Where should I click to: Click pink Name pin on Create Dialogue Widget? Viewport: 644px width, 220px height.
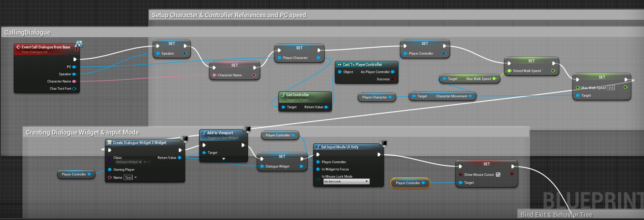tap(110, 178)
